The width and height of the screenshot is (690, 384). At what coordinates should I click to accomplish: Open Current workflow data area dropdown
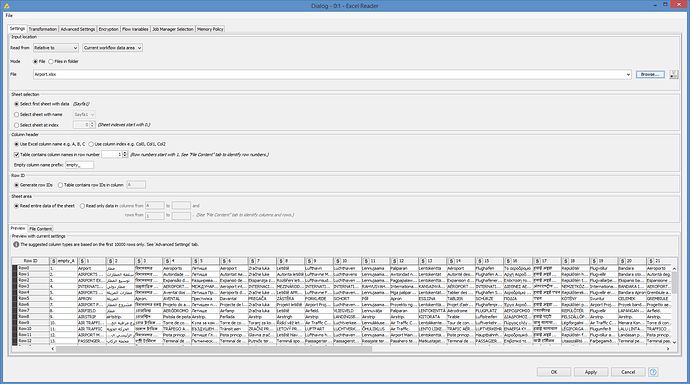point(112,48)
